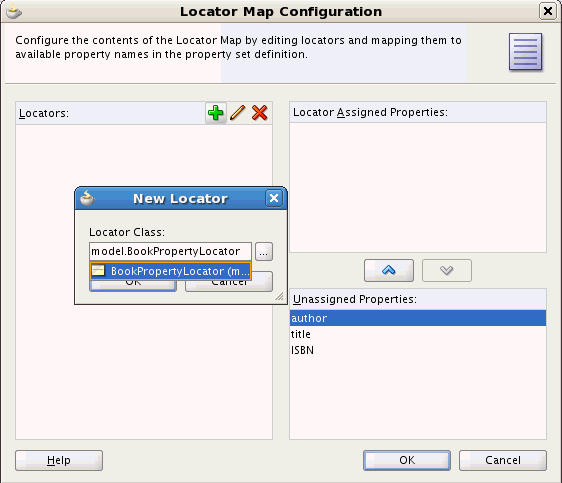Close the Locator Map Configuration window

pos(548,11)
